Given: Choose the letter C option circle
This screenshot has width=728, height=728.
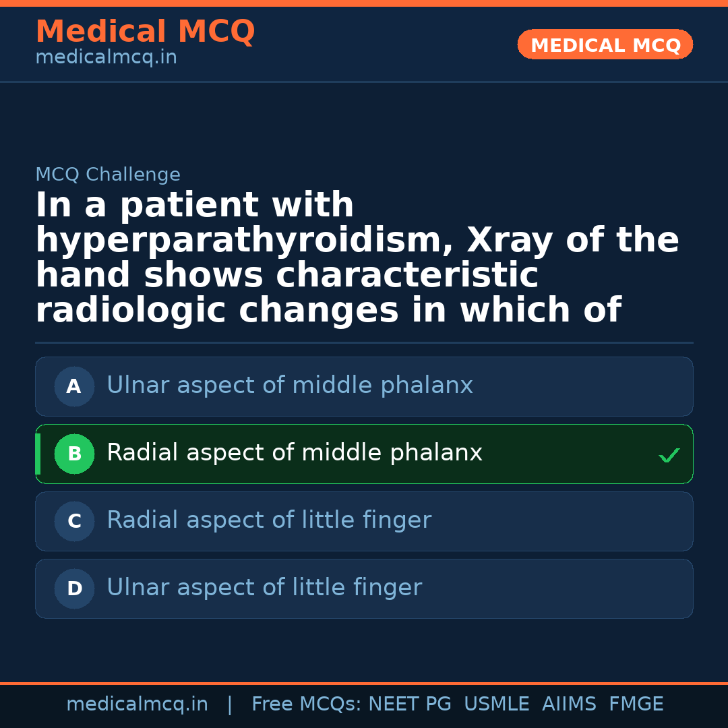Looking at the screenshot, I should pyautogui.click(x=74, y=522).
